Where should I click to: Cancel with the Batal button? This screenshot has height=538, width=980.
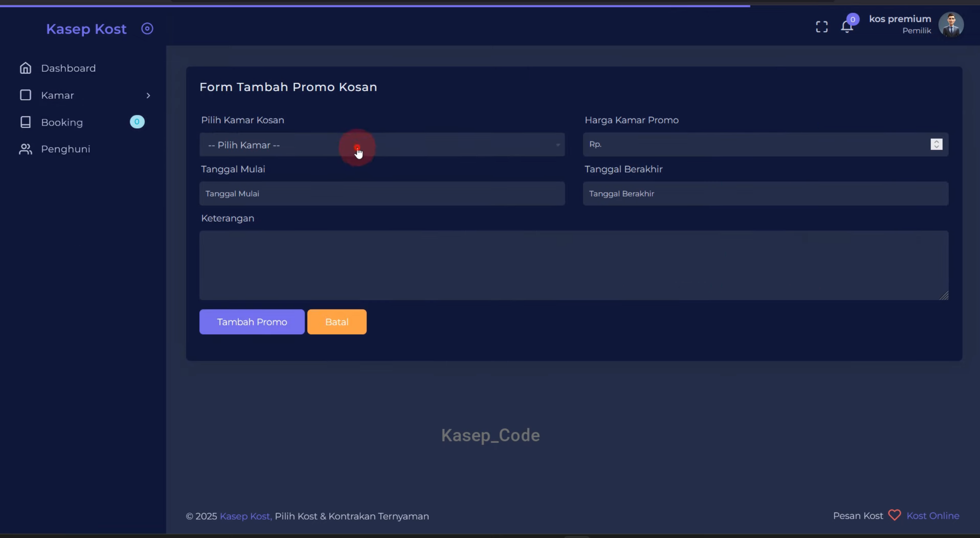(337, 322)
